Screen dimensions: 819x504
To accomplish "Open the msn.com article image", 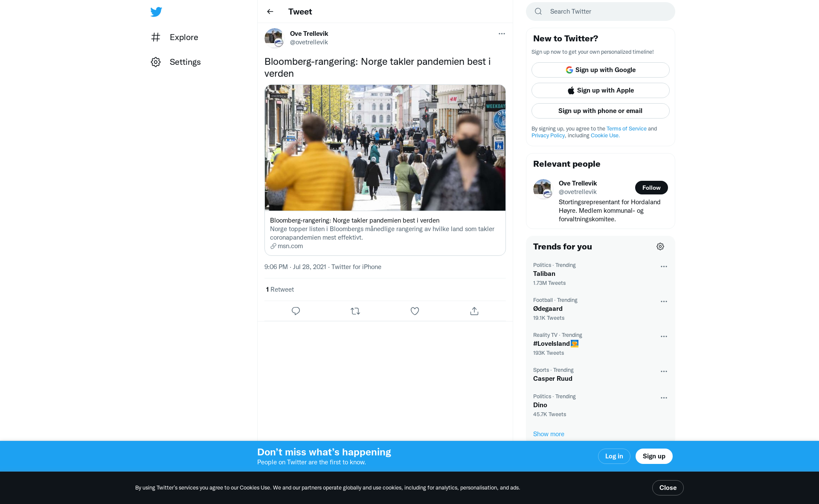I will pyautogui.click(x=385, y=148).
